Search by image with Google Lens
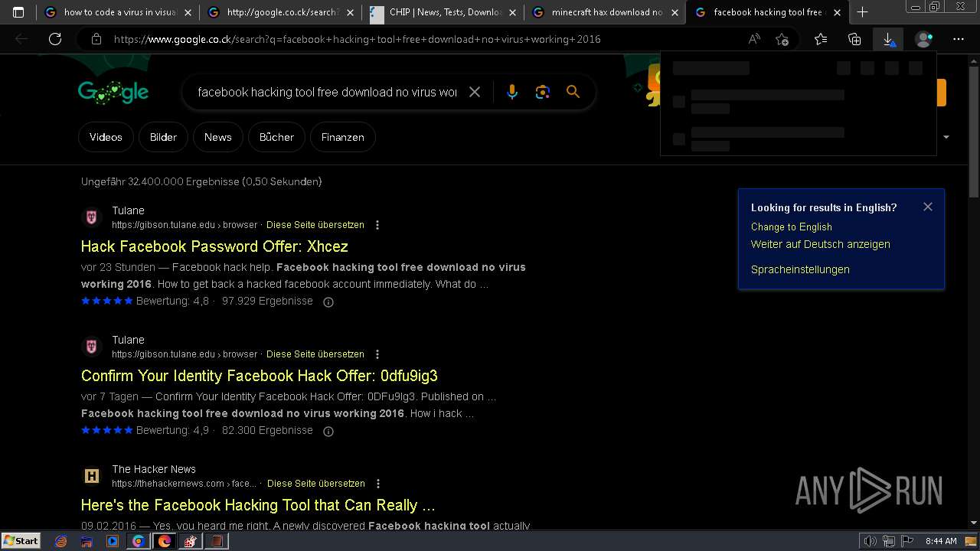 [x=543, y=92]
